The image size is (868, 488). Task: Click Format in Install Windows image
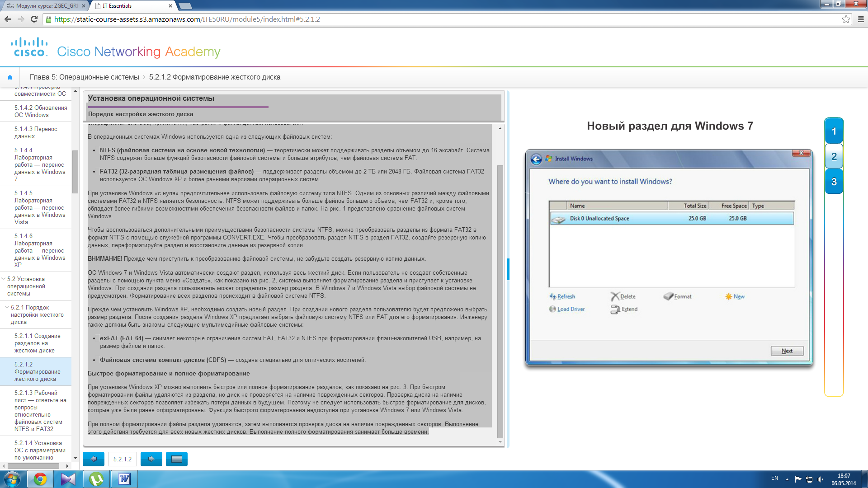tap(678, 296)
